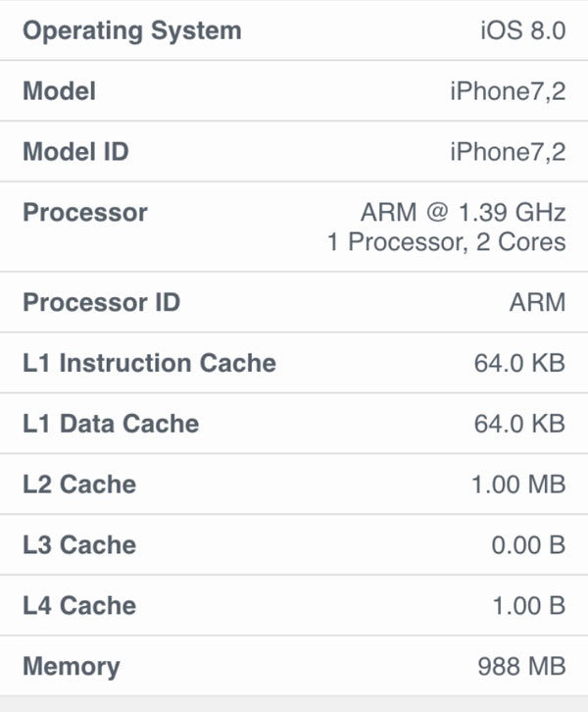
Task: Select the 1.00 MB L2 Cache value
Action: click(x=517, y=484)
